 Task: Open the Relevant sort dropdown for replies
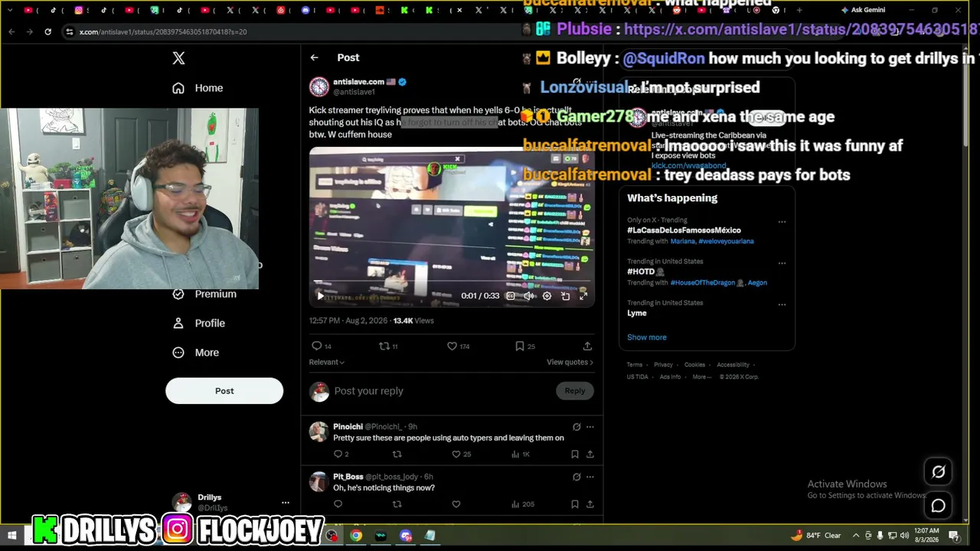(327, 362)
